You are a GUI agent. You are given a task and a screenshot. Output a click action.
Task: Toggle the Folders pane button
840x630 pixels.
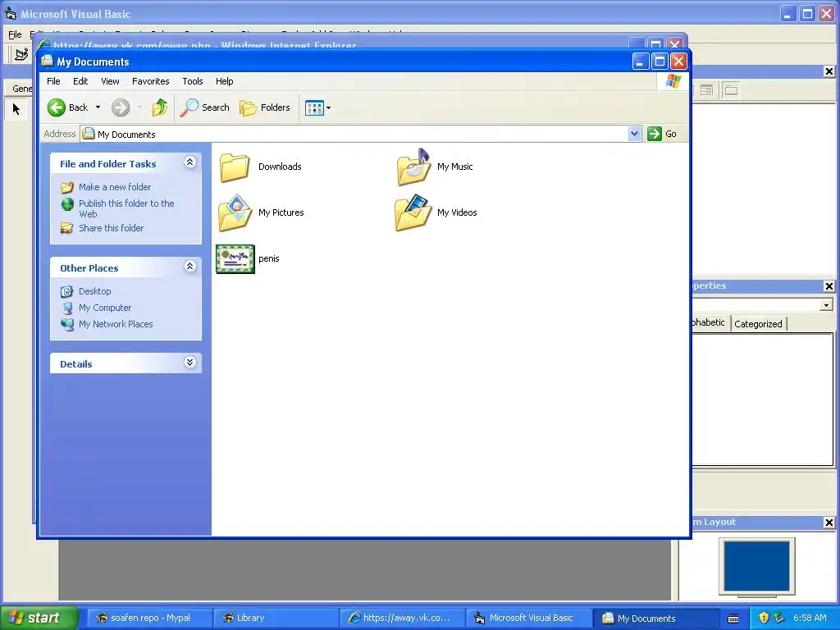[x=265, y=107]
